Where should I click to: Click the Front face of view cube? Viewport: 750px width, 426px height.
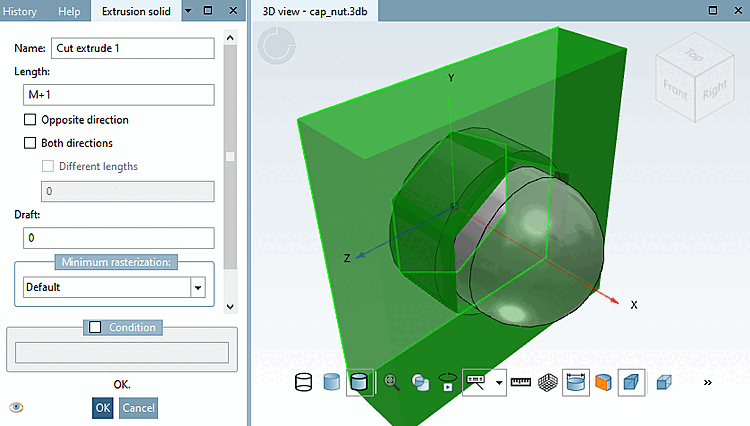(x=675, y=89)
